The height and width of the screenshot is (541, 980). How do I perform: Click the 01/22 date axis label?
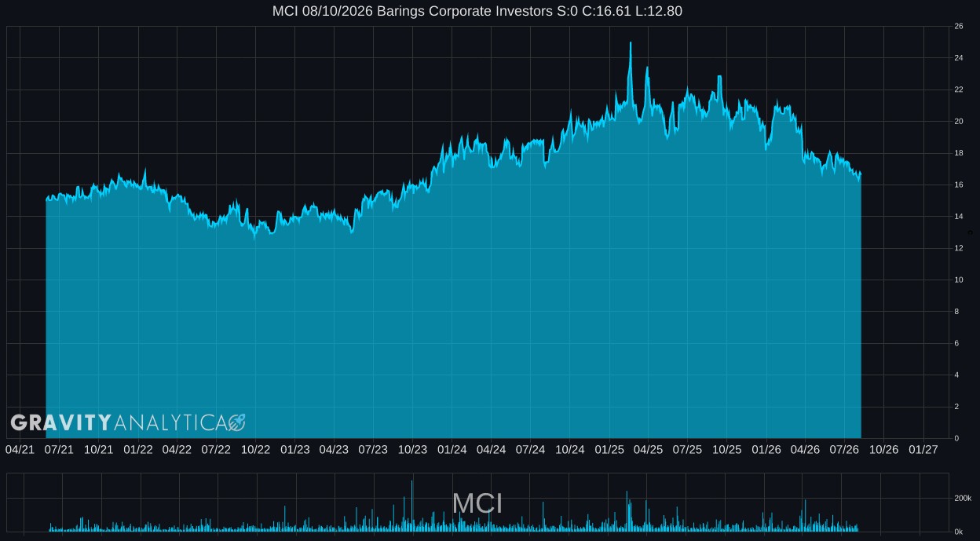point(137,450)
